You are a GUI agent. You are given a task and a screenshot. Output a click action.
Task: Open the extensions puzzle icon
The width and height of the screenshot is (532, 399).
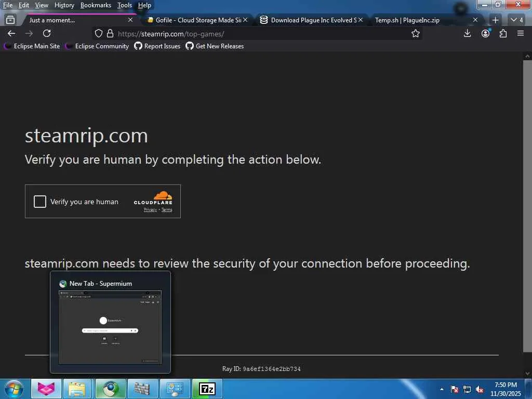tap(503, 33)
